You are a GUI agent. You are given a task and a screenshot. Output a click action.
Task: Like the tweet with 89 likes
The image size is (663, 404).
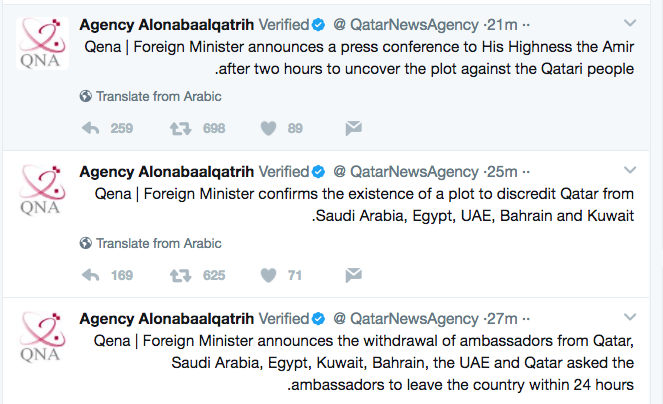268,128
